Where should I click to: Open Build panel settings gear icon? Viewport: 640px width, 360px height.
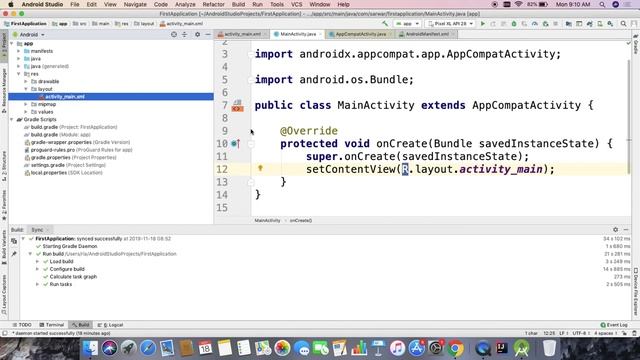pos(616,230)
